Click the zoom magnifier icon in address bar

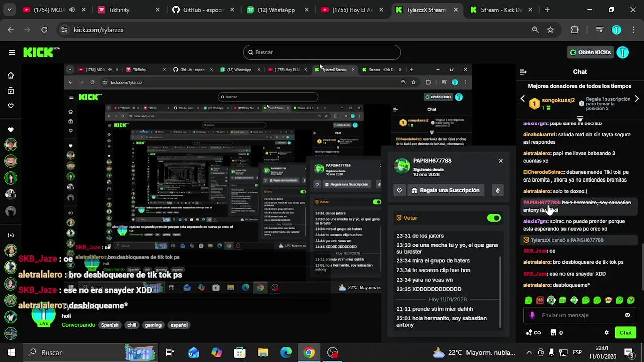[535, 30]
